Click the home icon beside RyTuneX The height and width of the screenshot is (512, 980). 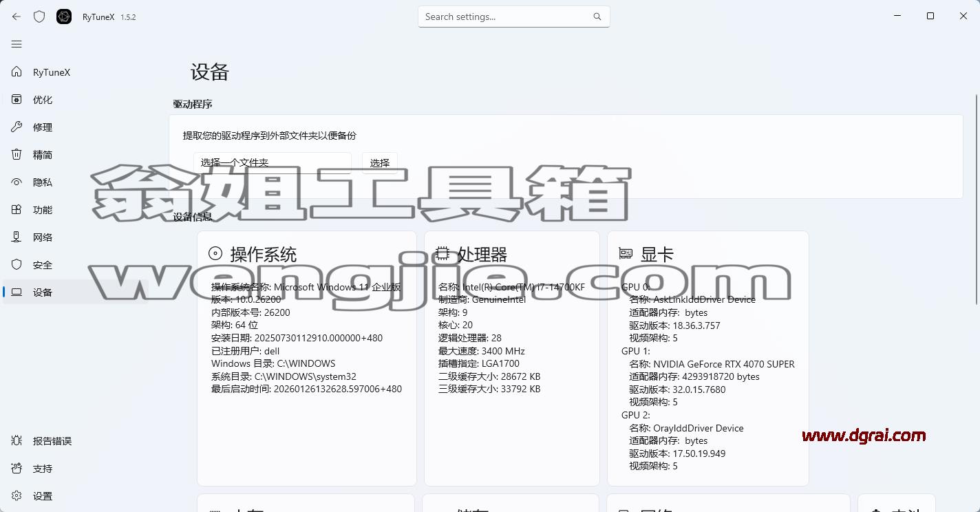pyautogui.click(x=17, y=72)
